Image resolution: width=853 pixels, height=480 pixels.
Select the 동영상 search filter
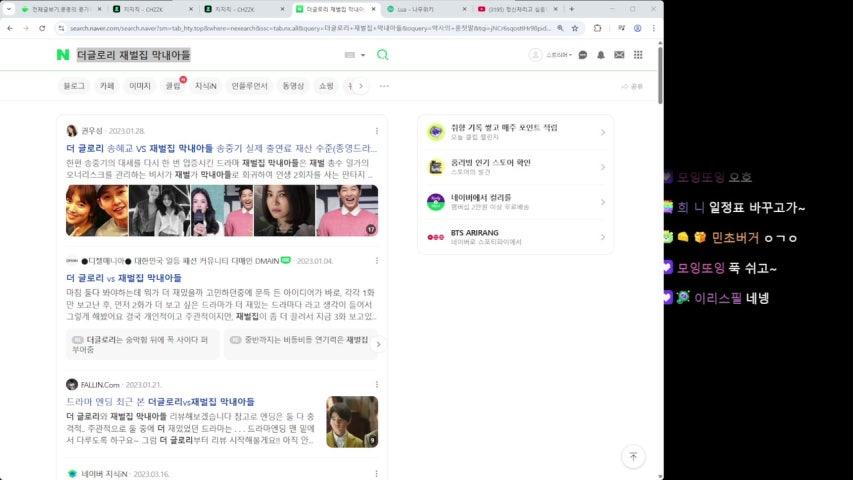coord(293,86)
